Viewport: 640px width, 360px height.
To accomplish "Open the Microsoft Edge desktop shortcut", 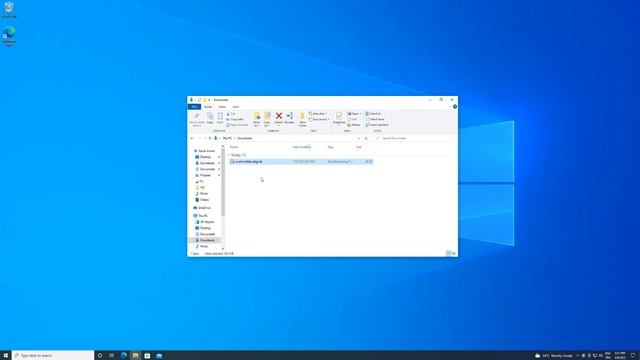I will tap(9, 36).
